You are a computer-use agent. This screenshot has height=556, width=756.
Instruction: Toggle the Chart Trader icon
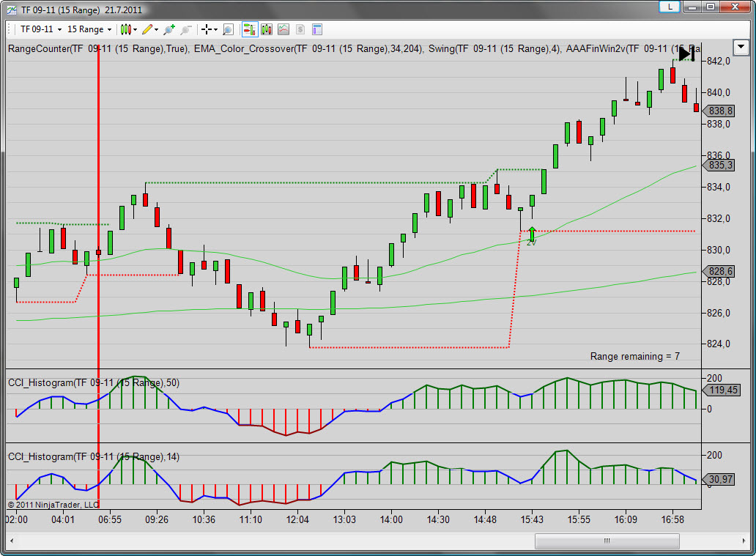pyautogui.click(x=249, y=29)
